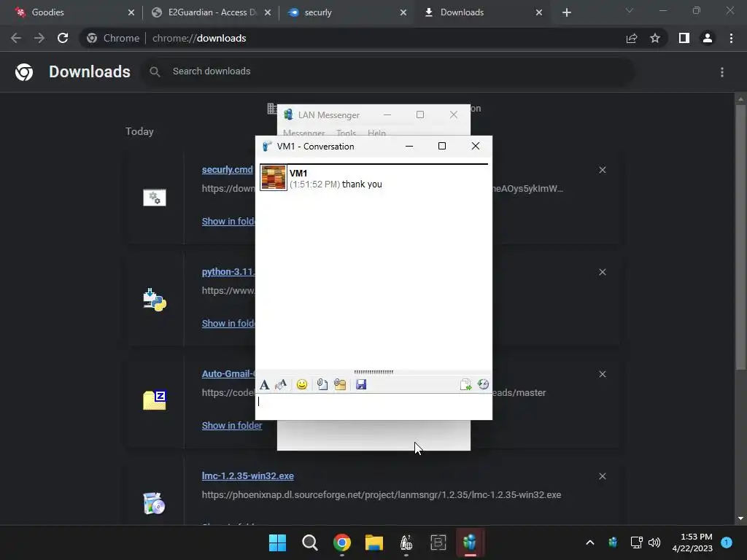The image size is (747, 560).
Task: Click the taskbar clock showing 1:53 PM
Action: point(692,542)
